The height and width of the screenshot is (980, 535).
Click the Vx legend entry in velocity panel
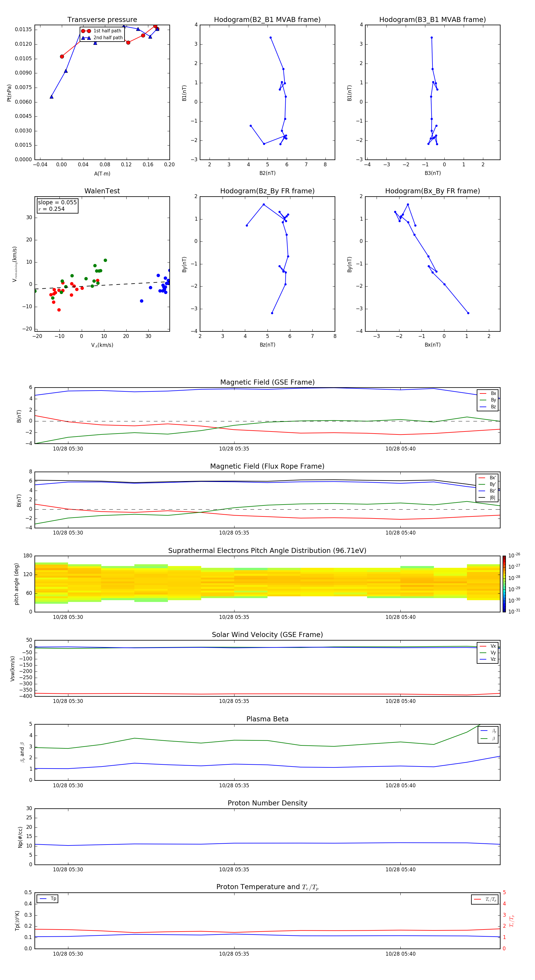(x=488, y=646)
